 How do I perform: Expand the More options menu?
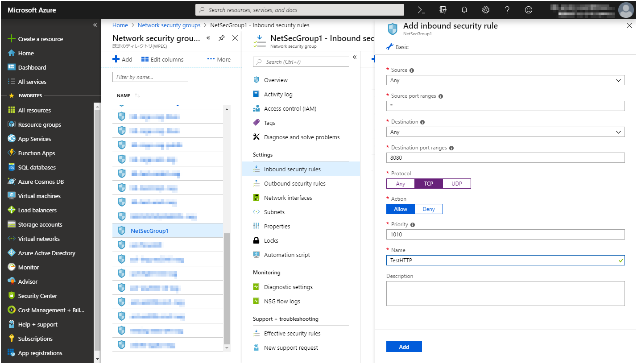[219, 59]
